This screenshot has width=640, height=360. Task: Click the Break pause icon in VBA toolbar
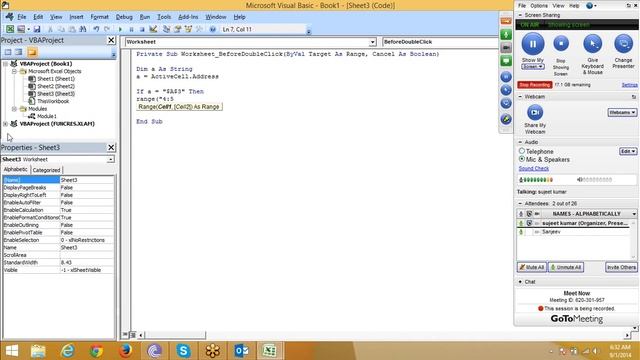click(x=131, y=29)
